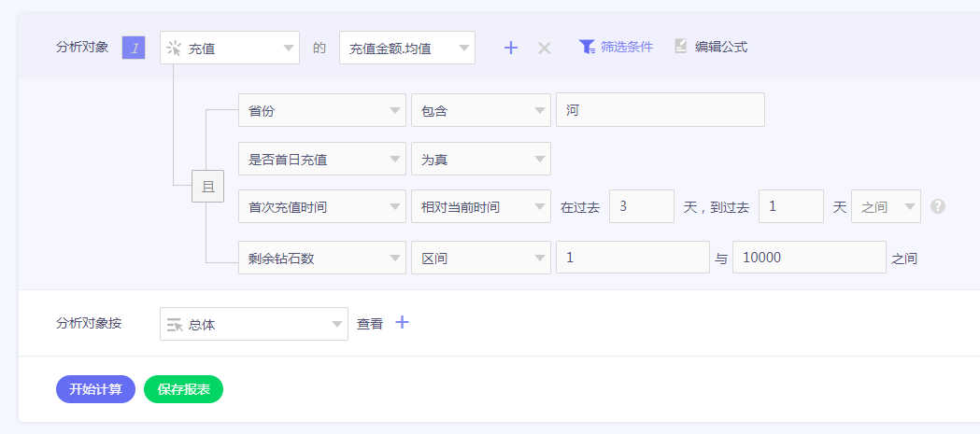Click the gray X remove icon
This screenshot has height=434, width=980.
pyautogui.click(x=544, y=48)
